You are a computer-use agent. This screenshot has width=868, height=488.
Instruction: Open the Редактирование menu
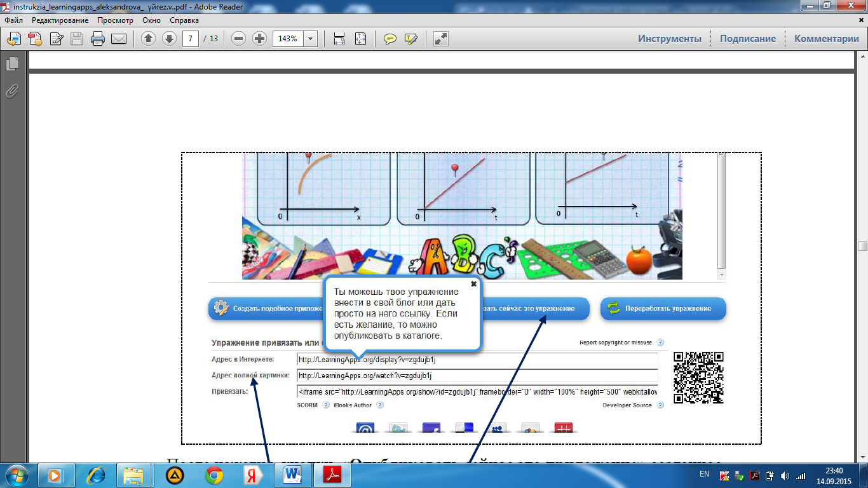pos(60,20)
